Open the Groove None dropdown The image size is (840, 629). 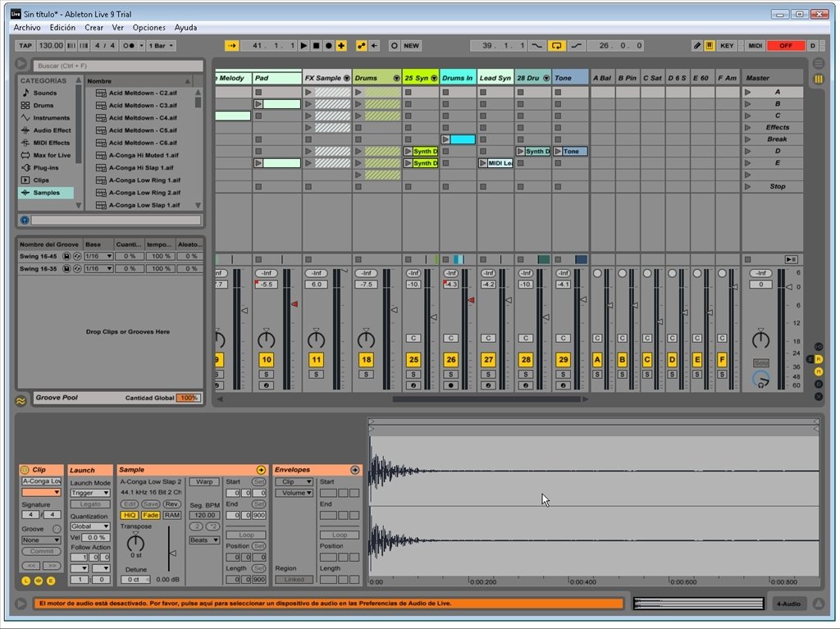coord(41,540)
